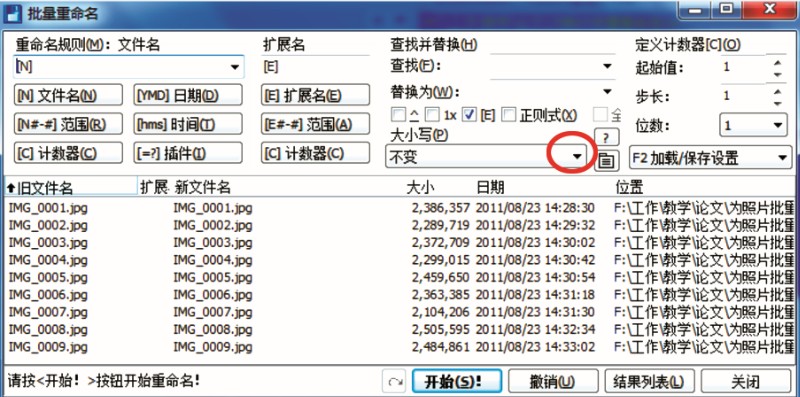Increase the 步长 step value
800x397 pixels.
(778, 92)
